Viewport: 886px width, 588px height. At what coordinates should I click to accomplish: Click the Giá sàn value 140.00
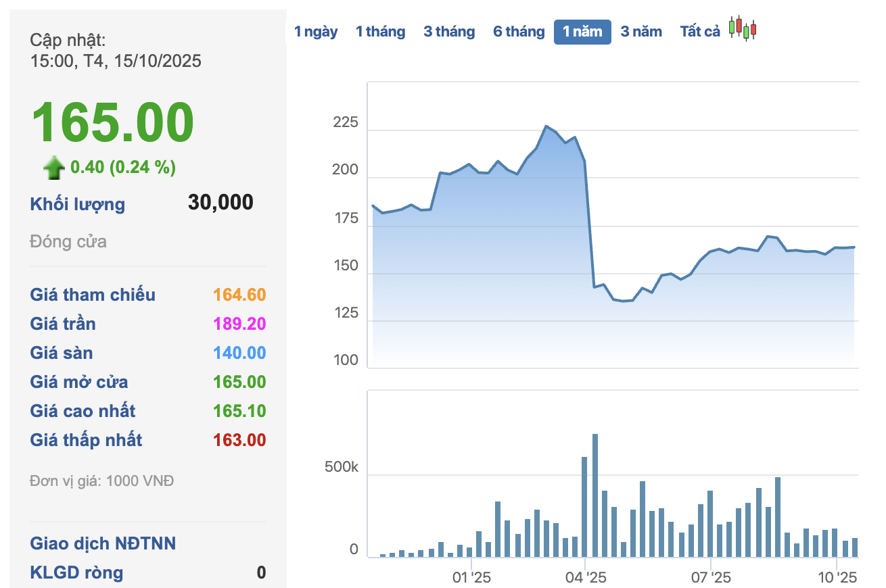tap(239, 353)
